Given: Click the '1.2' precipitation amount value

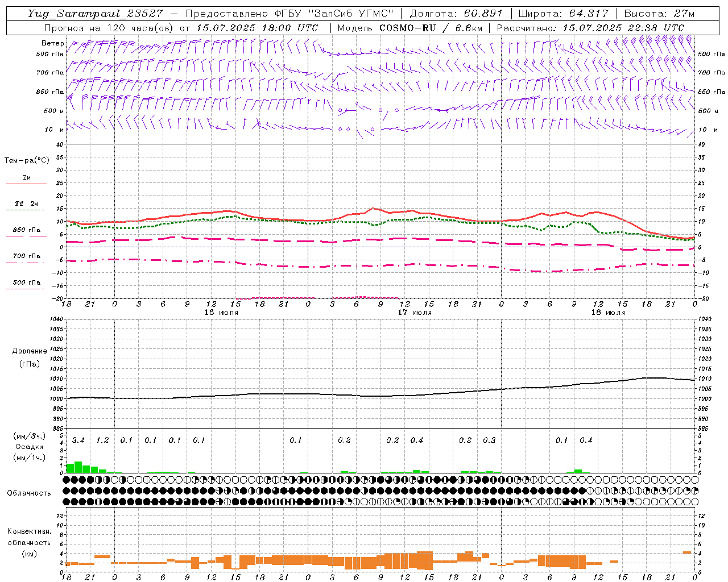Looking at the screenshot, I should (102, 440).
